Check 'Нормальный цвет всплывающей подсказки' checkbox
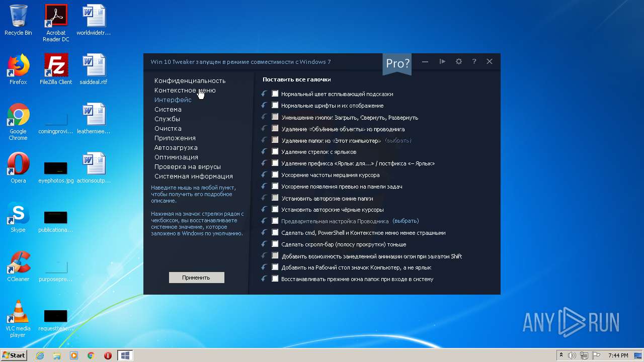Viewport: 644px width, 362px height. 275,94
